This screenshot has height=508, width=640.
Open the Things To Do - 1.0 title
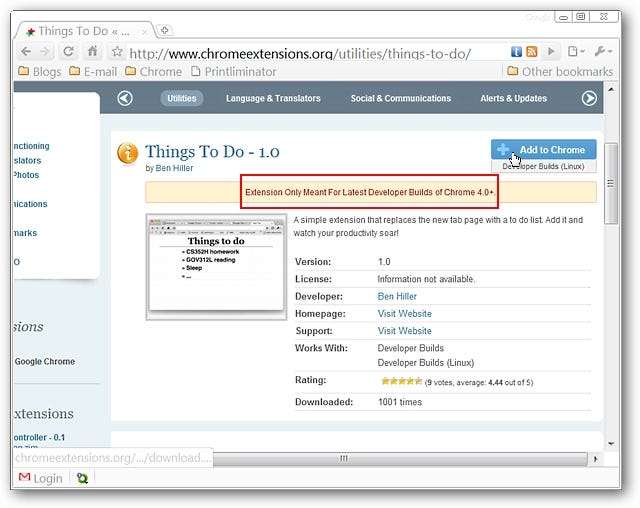(x=212, y=152)
